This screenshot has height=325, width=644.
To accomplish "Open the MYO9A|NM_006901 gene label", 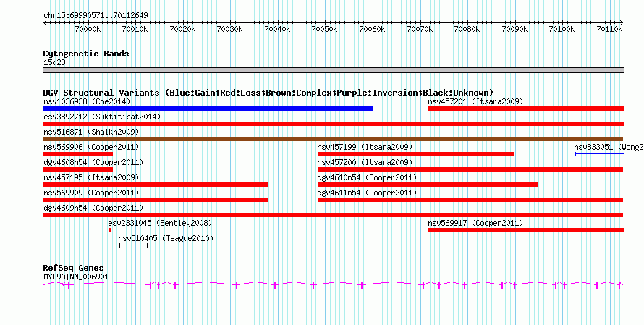I will pos(76,277).
